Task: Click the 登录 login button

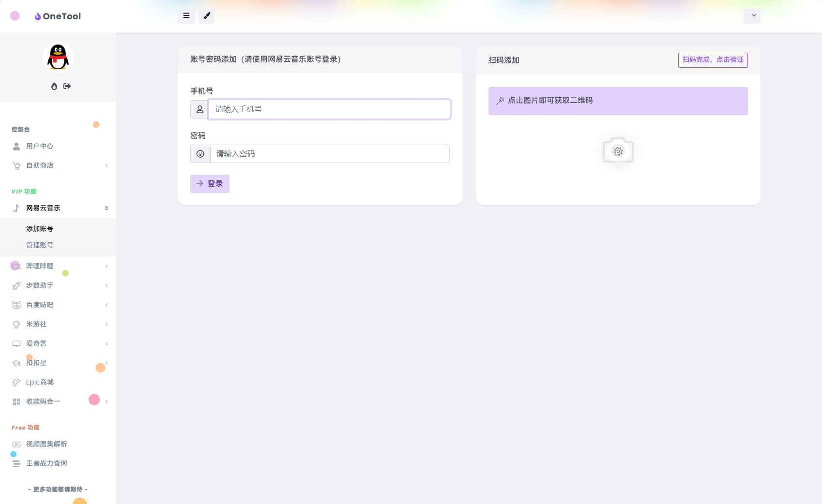Action: tap(210, 184)
